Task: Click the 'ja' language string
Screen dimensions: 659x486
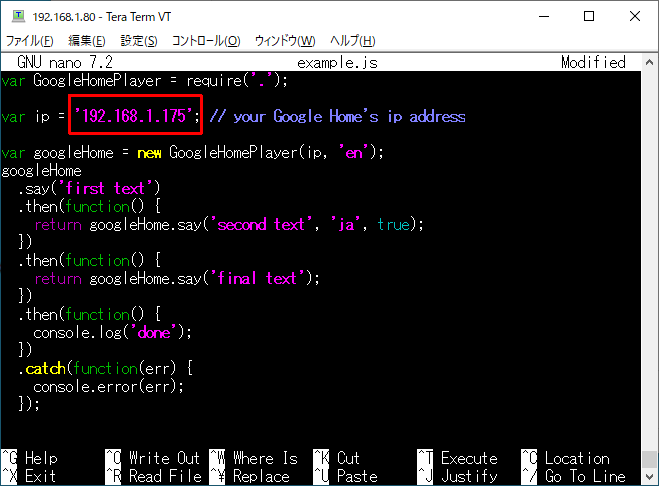Action: [x=345, y=224]
